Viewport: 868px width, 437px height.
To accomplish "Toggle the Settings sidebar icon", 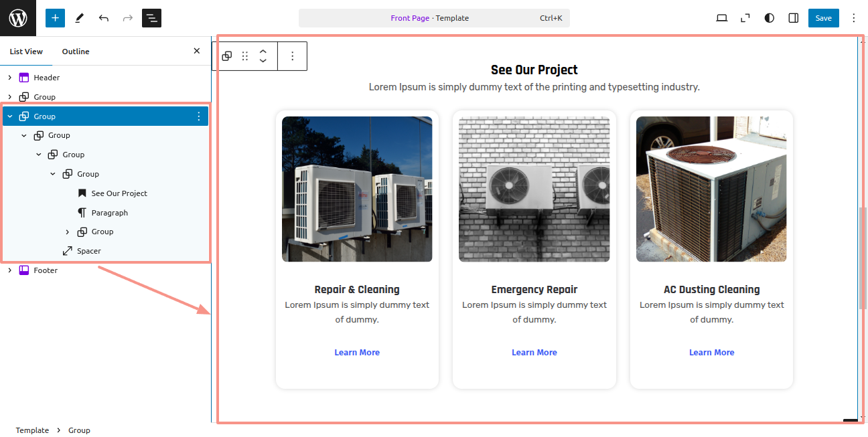I will pyautogui.click(x=794, y=18).
